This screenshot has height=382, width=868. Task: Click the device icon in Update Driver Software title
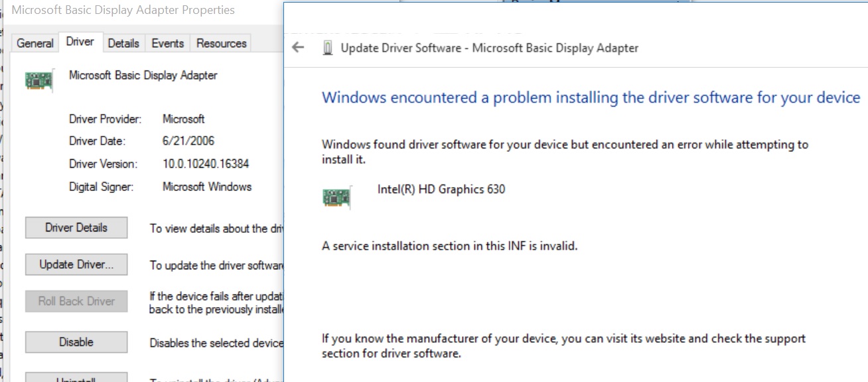[326, 48]
